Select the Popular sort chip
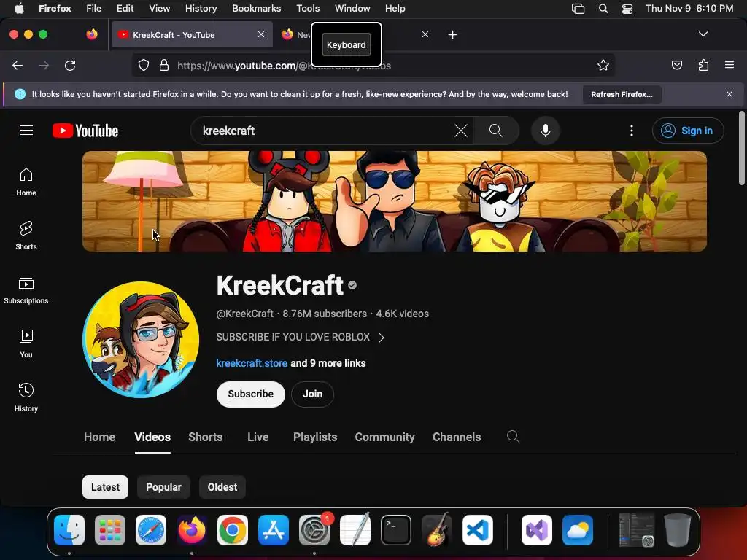The image size is (747, 560). click(163, 487)
